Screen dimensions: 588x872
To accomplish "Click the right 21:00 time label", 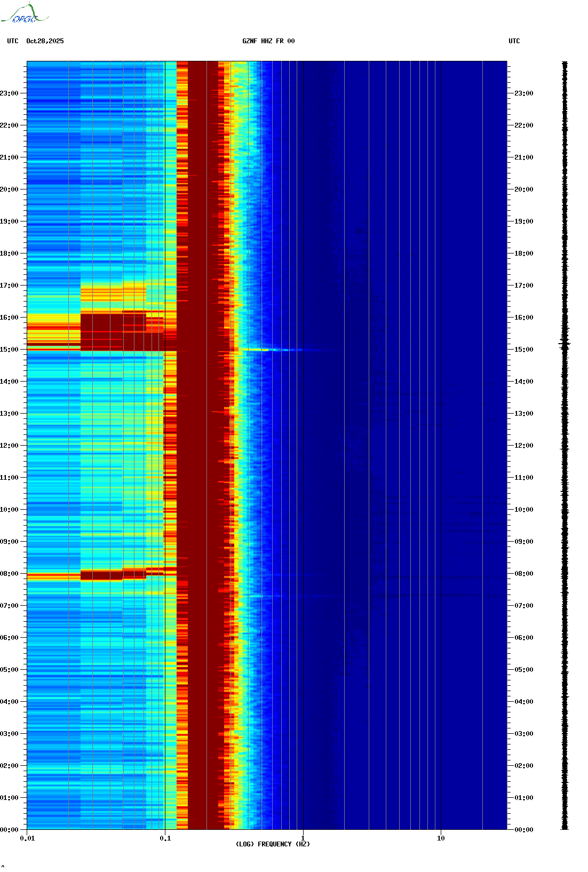I will point(524,157).
